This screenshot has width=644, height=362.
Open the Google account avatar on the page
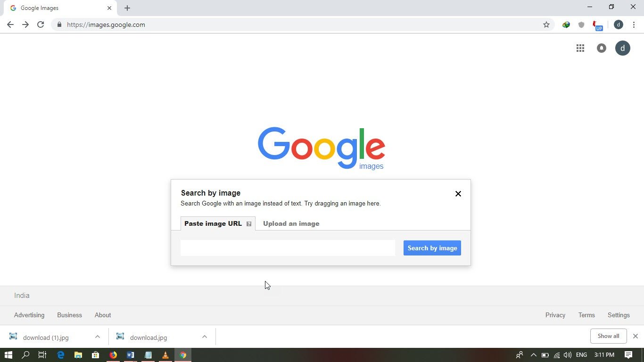pyautogui.click(x=623, y=48)
